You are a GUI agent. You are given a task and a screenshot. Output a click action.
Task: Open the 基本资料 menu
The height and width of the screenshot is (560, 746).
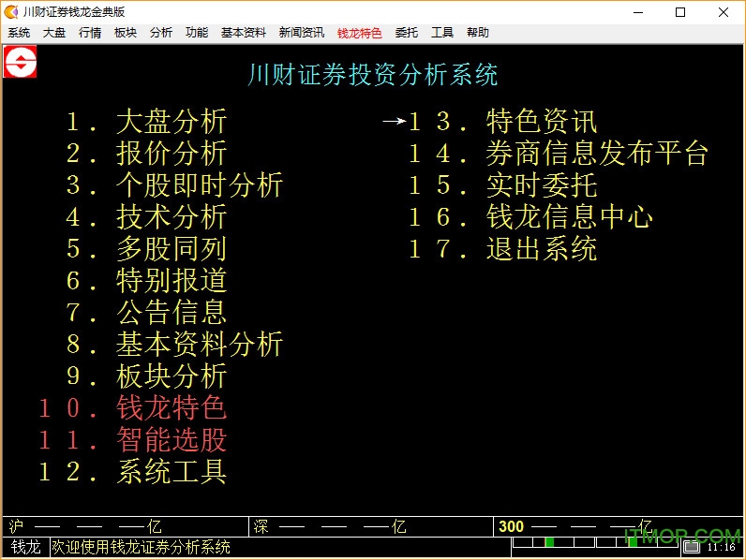[x=244, y=33]
